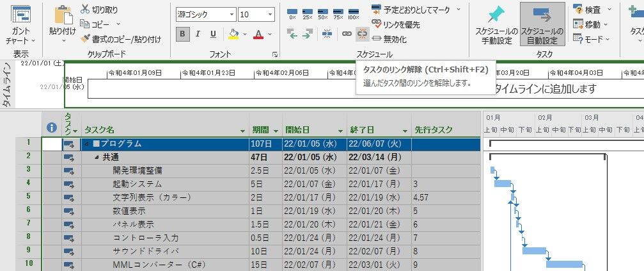Click the 4,57 predecessor cell
Image resolution: width=644 pixels, height=271 pixels.
[446, 197]
